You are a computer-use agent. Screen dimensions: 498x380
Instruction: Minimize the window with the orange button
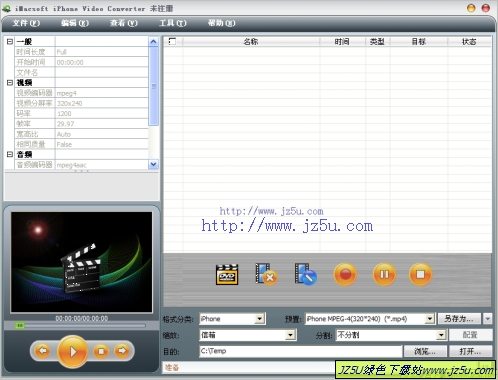pyautogui.click(x=471, y=8)
